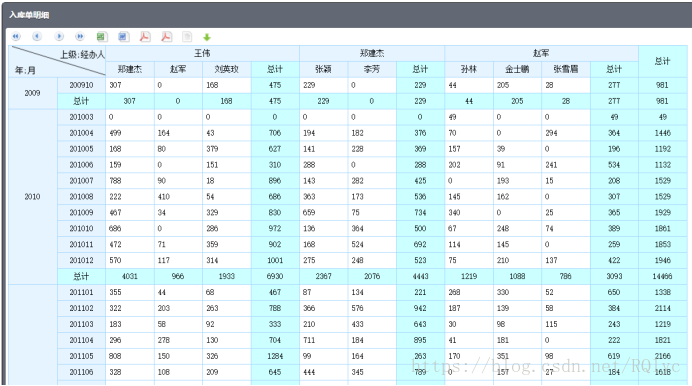Click the row total 1192 for 201005

pyautogui.click(x=662, y=149)
